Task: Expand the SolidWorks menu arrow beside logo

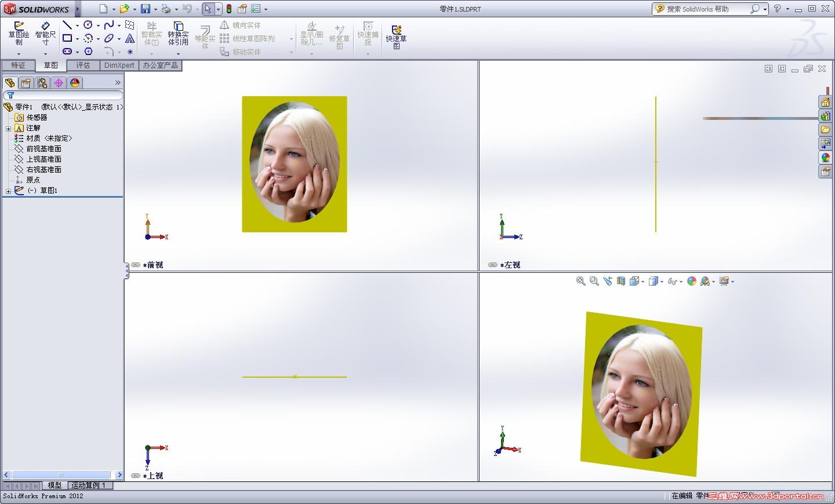Action: 77,9
